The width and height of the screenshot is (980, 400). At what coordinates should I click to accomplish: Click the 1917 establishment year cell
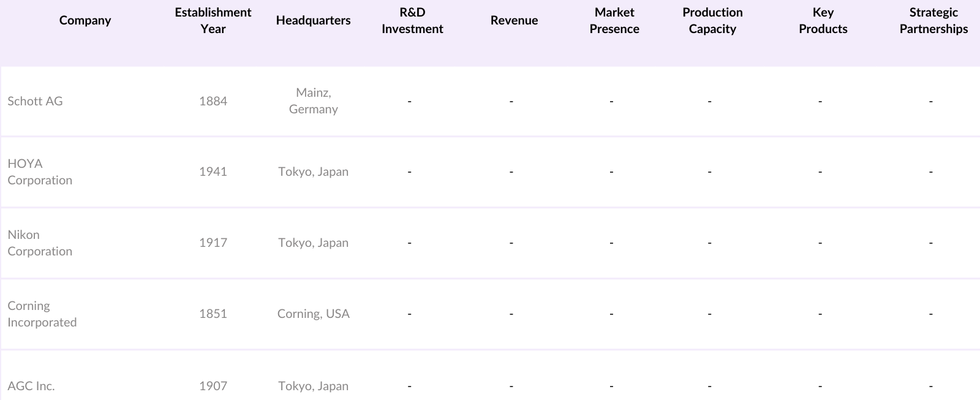pyautogui.click(x=213, y=243)
